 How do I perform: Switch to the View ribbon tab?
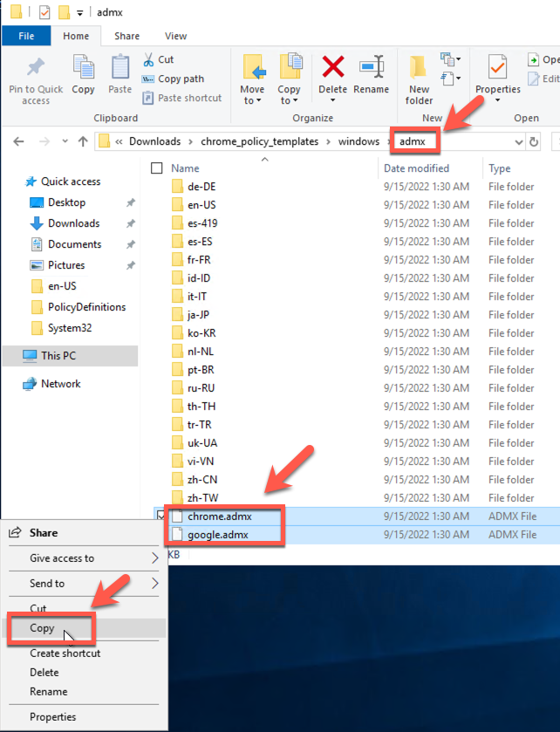pos(175,36)
